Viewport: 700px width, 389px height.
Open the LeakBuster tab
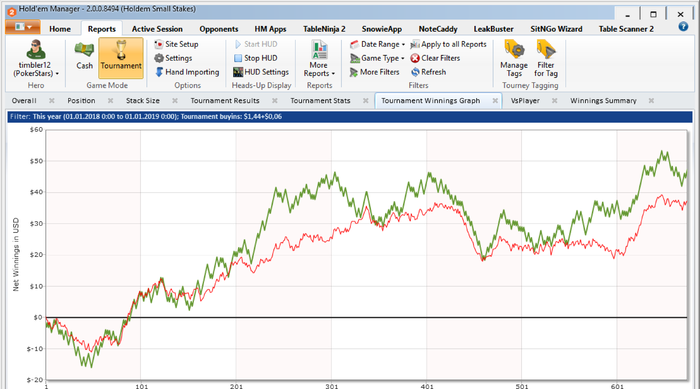pos(493,29)
